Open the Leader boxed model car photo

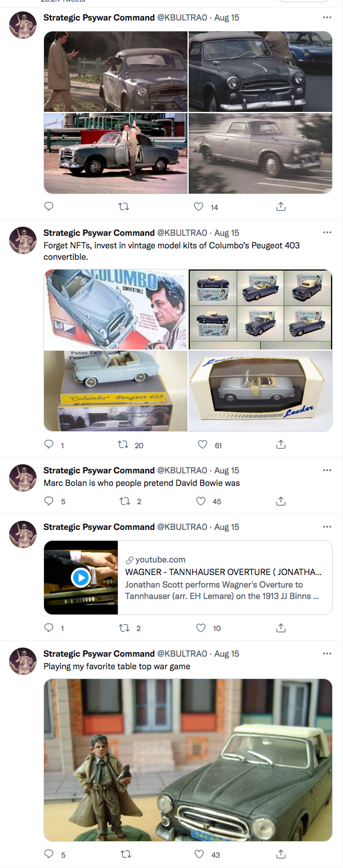pos(261,391)
